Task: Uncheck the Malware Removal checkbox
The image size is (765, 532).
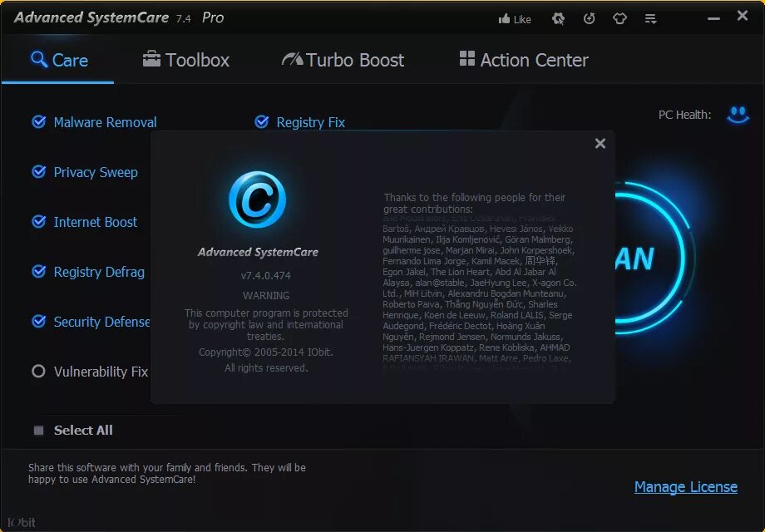Action: point(38,121)
